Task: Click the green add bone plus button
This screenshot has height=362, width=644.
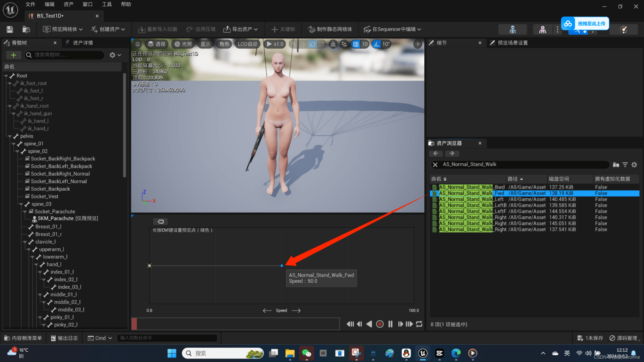Action: point(14,55)
